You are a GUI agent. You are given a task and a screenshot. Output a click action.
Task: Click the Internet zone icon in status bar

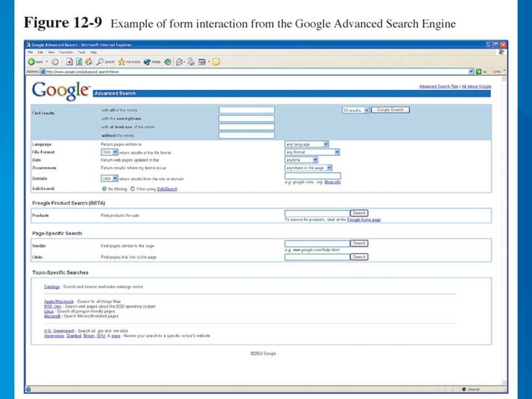point(464,389)
